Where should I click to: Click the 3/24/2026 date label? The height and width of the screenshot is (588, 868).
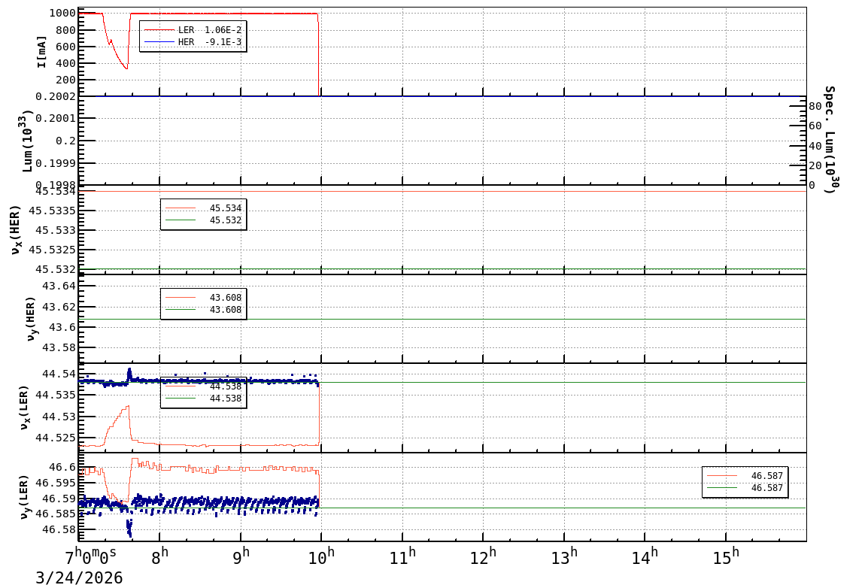click(x=79, y=578)
